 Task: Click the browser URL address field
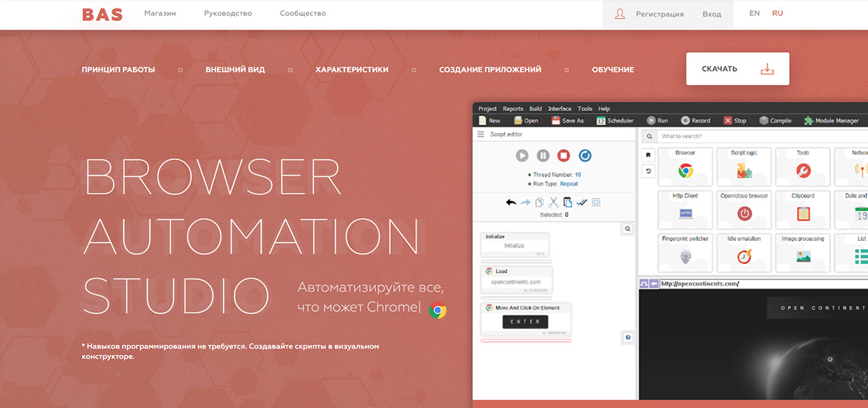tap(764, 284)
